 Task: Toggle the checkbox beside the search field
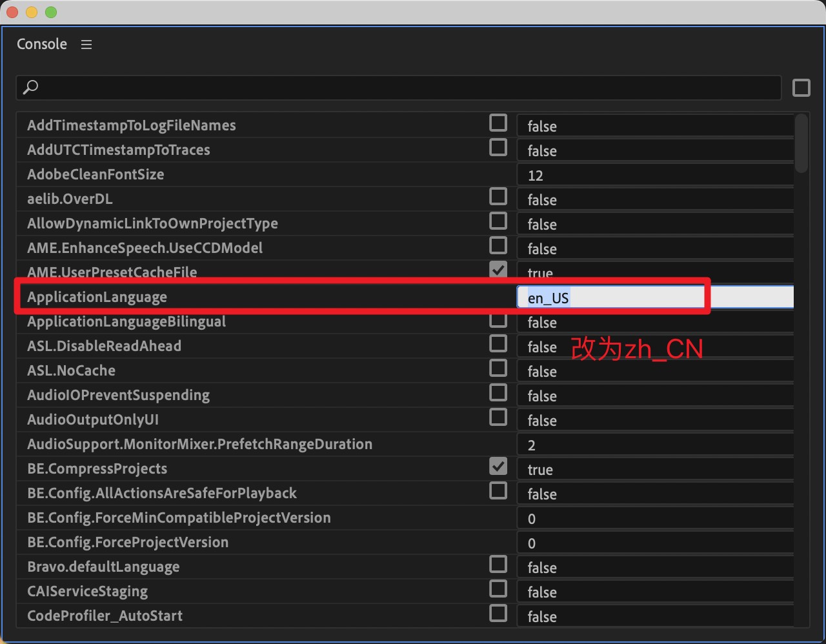(x=801, y=88)
